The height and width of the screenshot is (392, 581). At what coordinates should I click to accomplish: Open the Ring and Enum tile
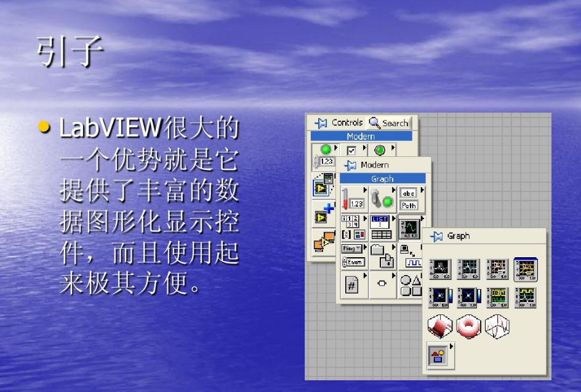(353, 255)
